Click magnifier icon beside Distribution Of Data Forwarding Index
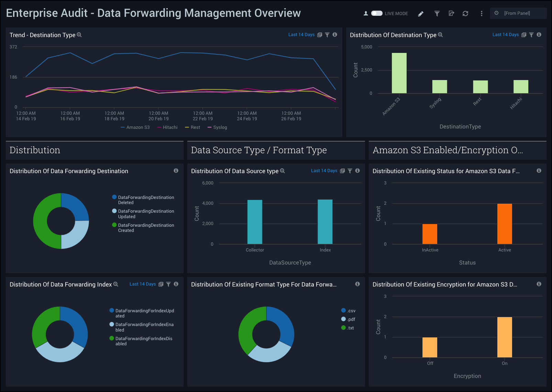552x392 pixels. [x=116, y=284]
